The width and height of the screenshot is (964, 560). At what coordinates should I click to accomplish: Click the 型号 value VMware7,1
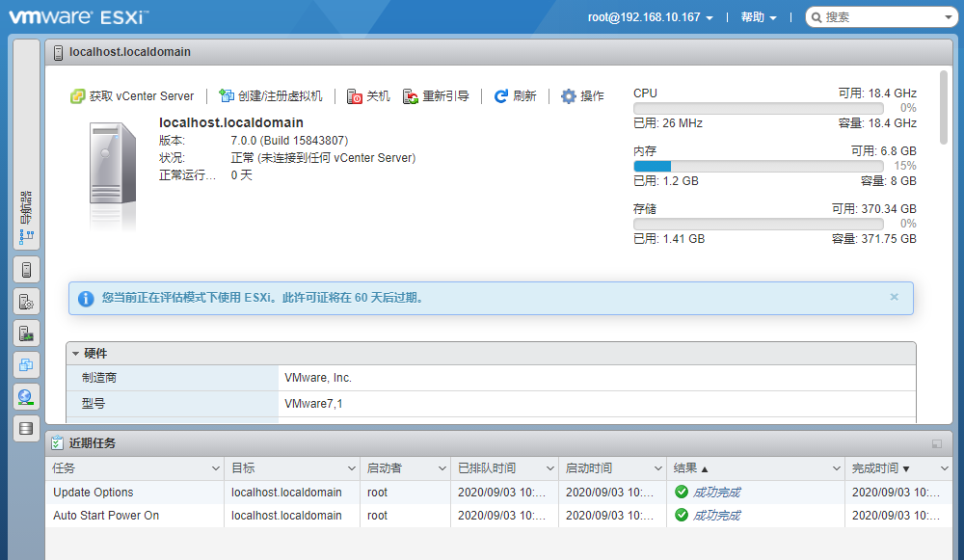(x=313, y=404)
